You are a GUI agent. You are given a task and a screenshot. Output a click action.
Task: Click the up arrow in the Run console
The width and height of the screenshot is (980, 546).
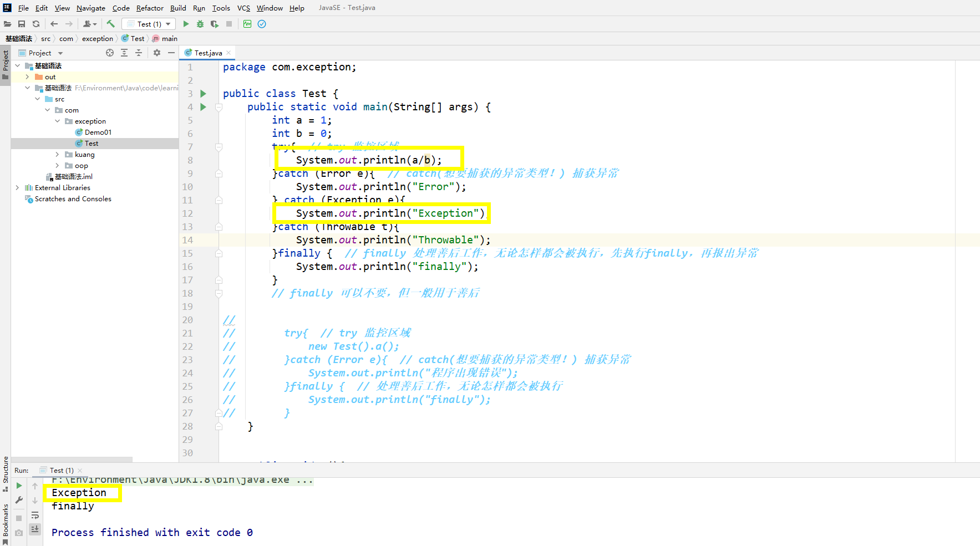click(35, 486)
